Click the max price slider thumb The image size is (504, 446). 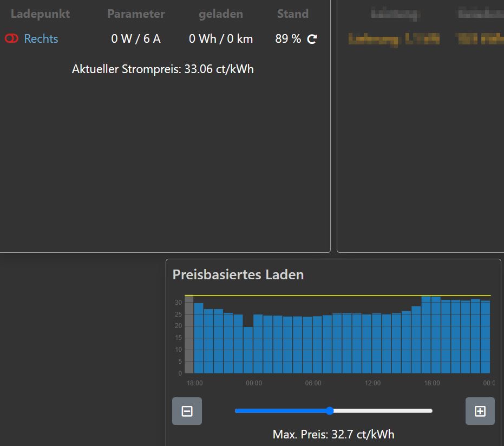tap(330, 411)
